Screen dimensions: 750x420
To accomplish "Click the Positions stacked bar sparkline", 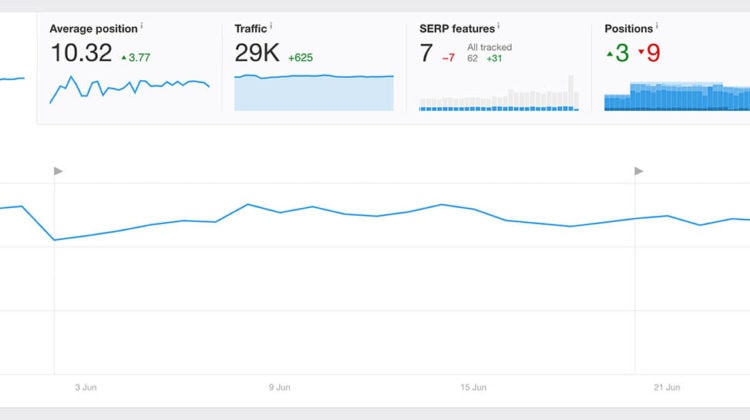I will pos(677,96).
